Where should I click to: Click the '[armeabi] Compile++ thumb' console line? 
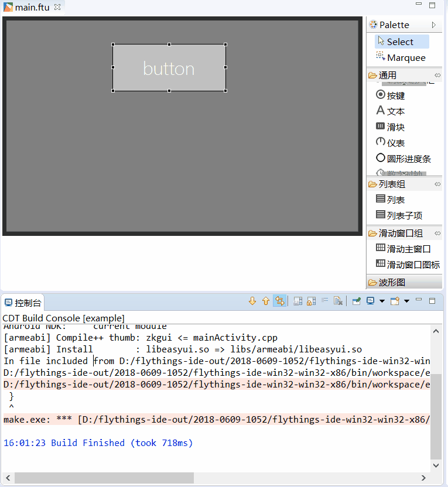141,338
